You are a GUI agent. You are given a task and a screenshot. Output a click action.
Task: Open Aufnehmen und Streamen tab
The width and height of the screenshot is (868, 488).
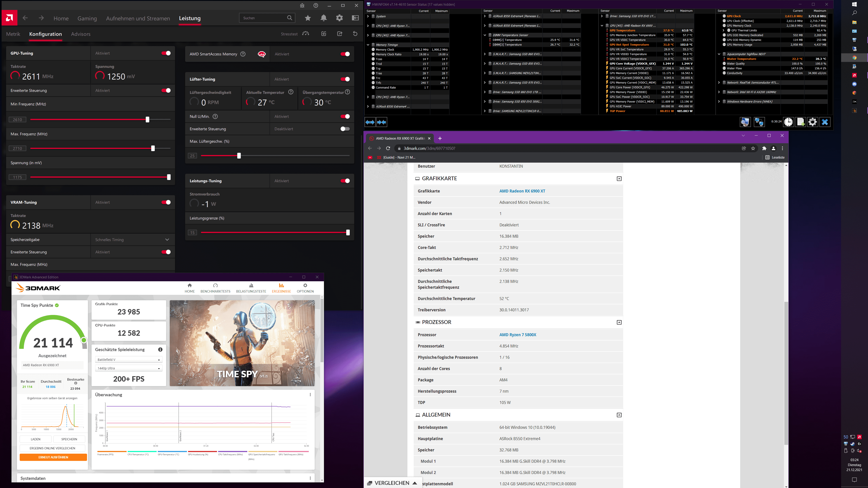138,18
